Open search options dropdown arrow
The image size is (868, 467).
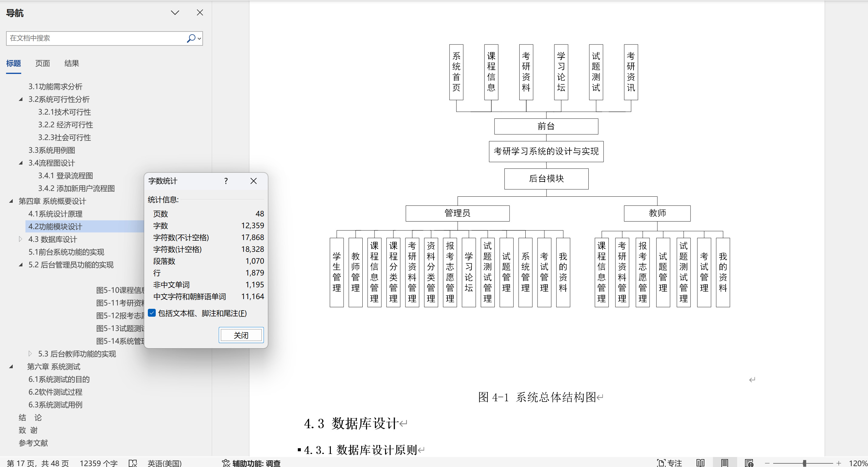pos(199,39)
